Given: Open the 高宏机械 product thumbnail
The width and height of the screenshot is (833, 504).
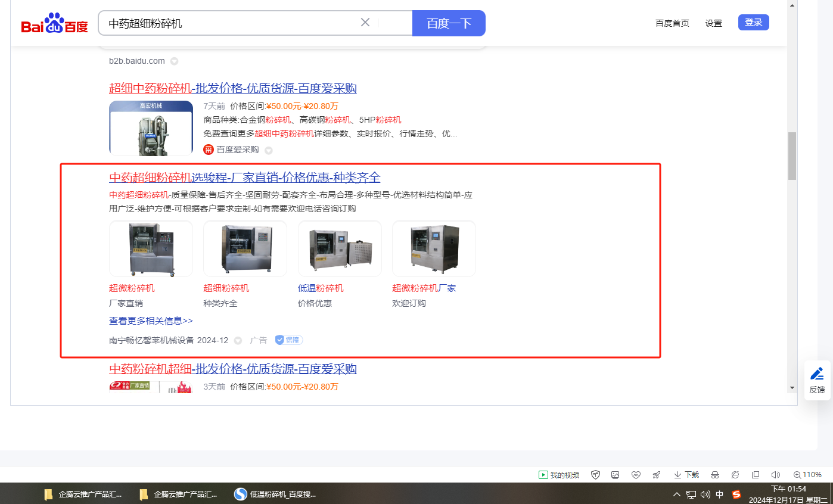Looking at the screenshot, I should pyautogui.click(x=151, y=128).
